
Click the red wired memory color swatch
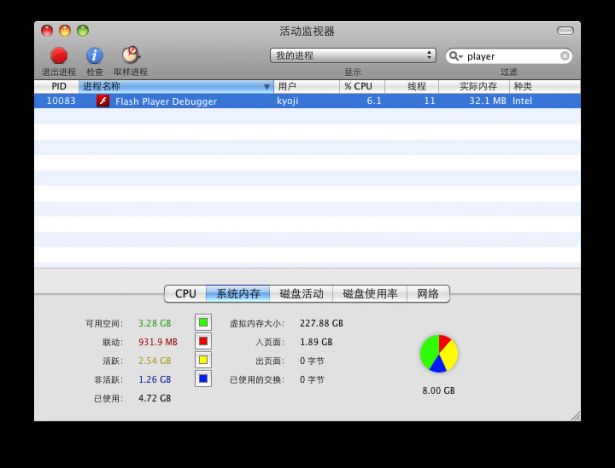click(203, 341)
